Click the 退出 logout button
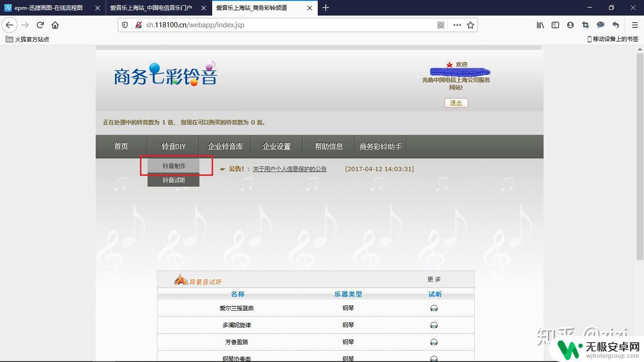 click(456, 103)
